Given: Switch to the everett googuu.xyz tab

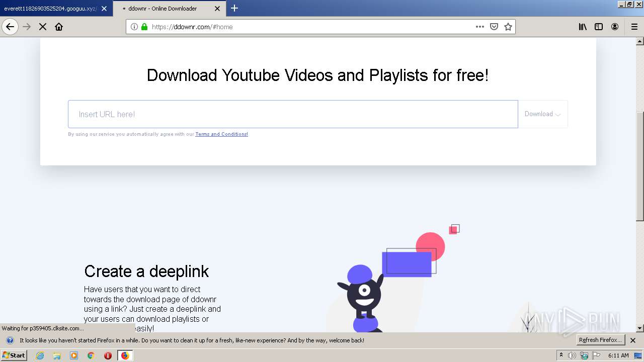Looking at the screenshot, I should 50,9.
